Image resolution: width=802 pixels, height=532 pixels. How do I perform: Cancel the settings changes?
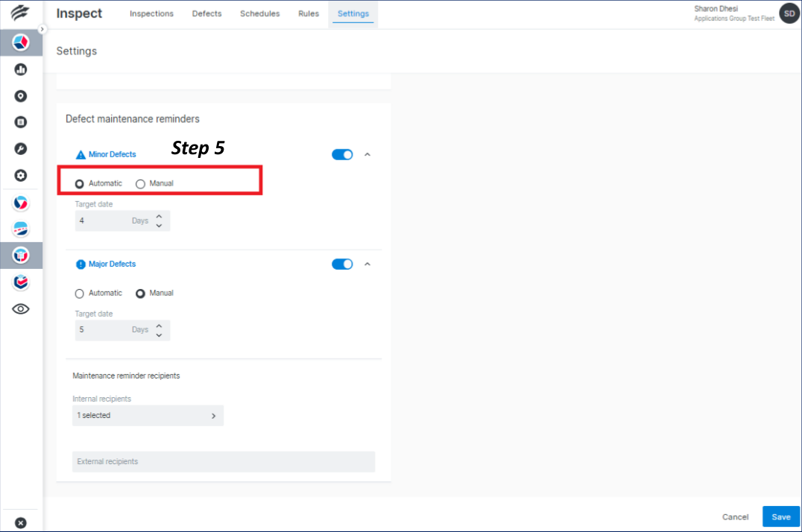pos(735,516)
